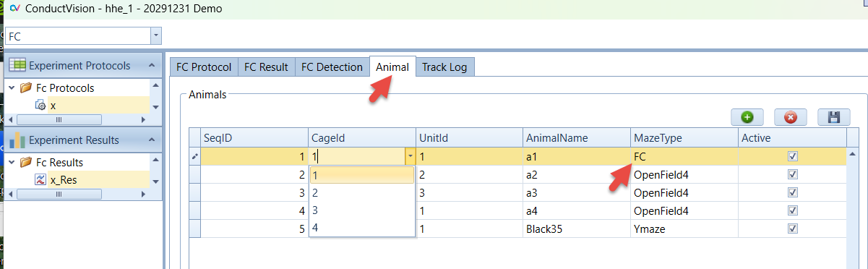
Task: Open the FC Detection tab
Action: 332,67
